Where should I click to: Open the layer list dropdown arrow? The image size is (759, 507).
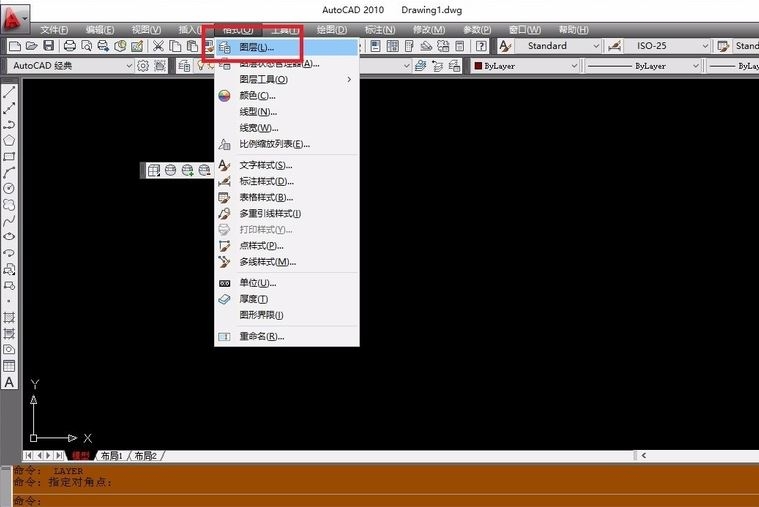(x=407, y=65)
